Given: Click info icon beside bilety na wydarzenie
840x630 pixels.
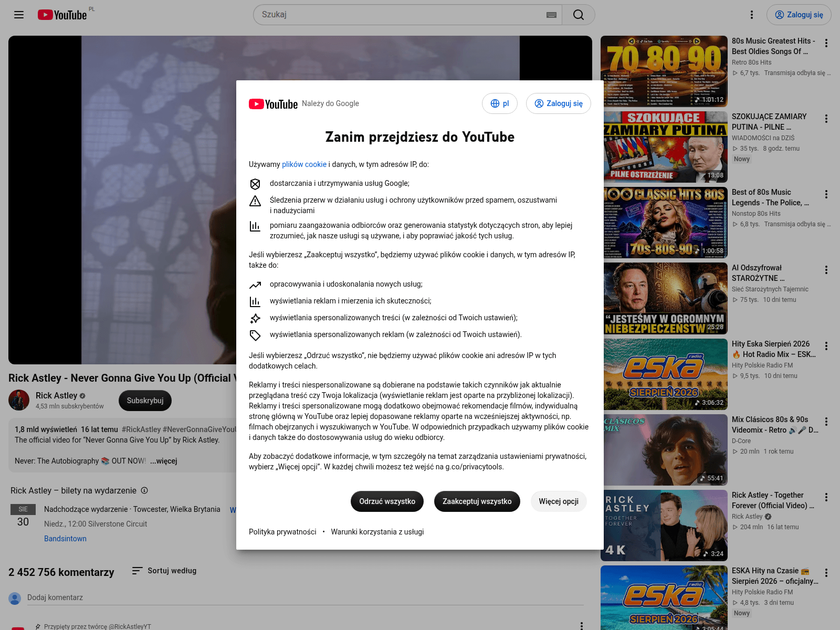Looking at the screenshot, I should click(144, 490).
